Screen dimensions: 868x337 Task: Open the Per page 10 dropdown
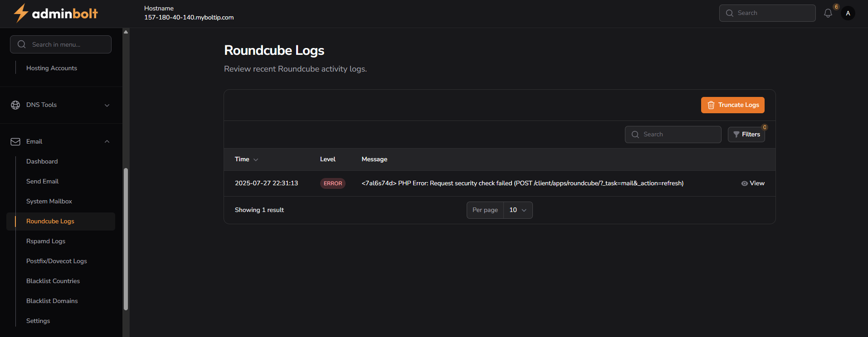(x=518, y=210)
